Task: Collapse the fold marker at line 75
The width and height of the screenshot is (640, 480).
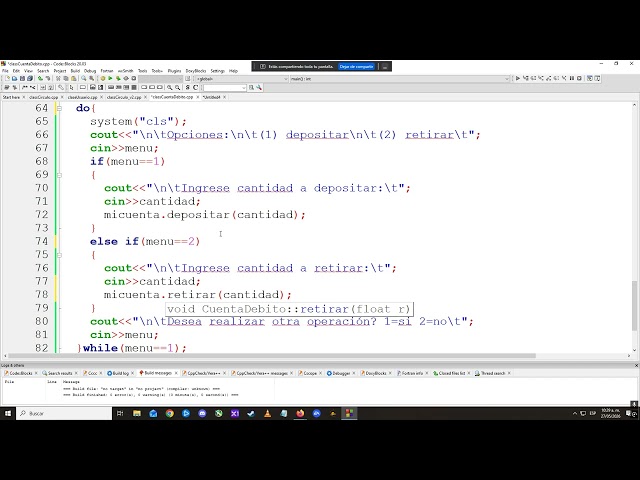Action: 59,255
